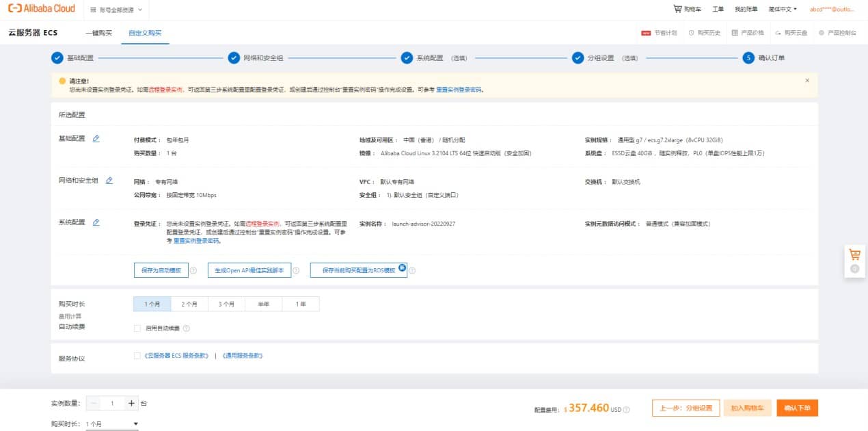Switch to the 一键购买 tab

pyautogui.click(x=98, y=33)
